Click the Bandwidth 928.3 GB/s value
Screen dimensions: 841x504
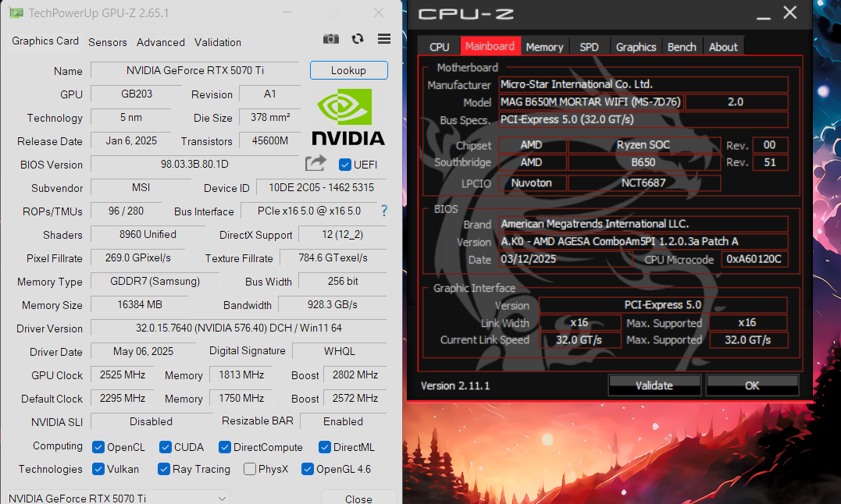333,304
